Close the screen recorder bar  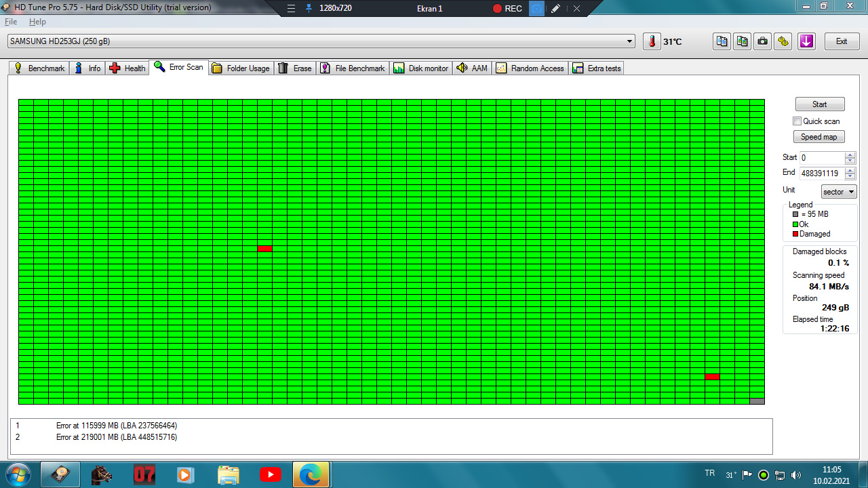tap(576, 9)
